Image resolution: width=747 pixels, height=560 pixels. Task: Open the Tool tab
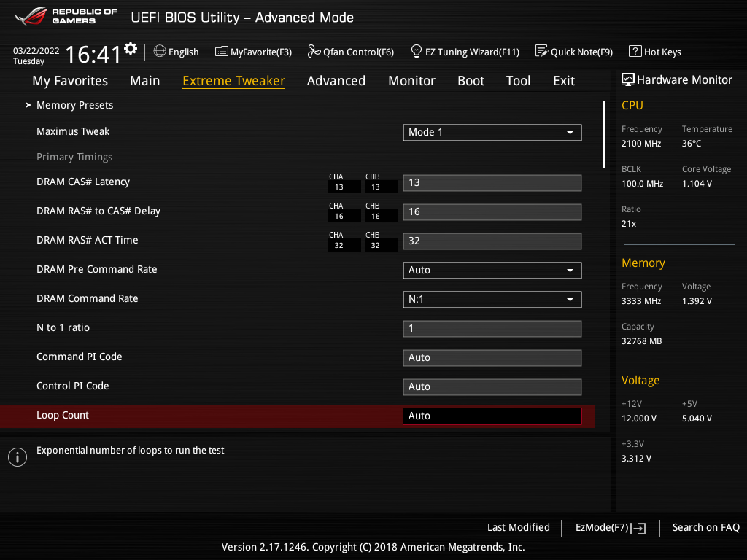tap(519, 81)
